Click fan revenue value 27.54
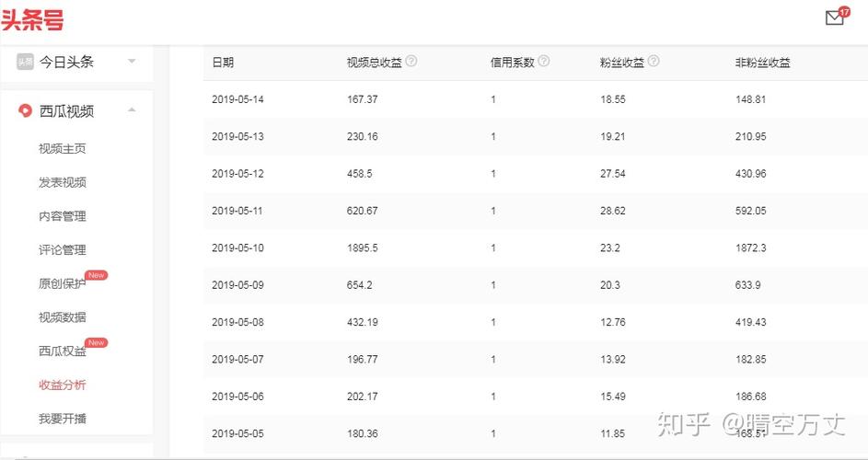The width and height of the screenshot is (868, 460). click(x=613, y=174)
